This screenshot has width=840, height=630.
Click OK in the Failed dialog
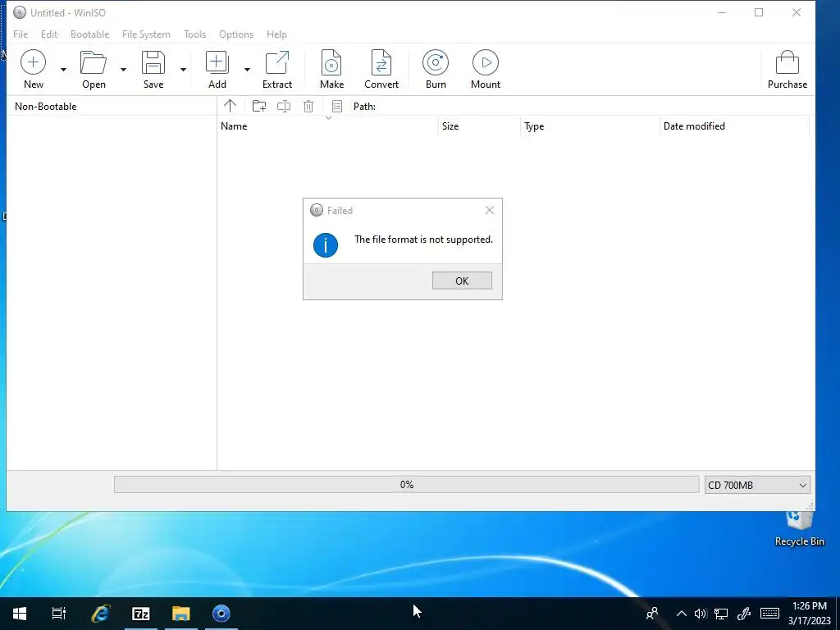(462, 281)
